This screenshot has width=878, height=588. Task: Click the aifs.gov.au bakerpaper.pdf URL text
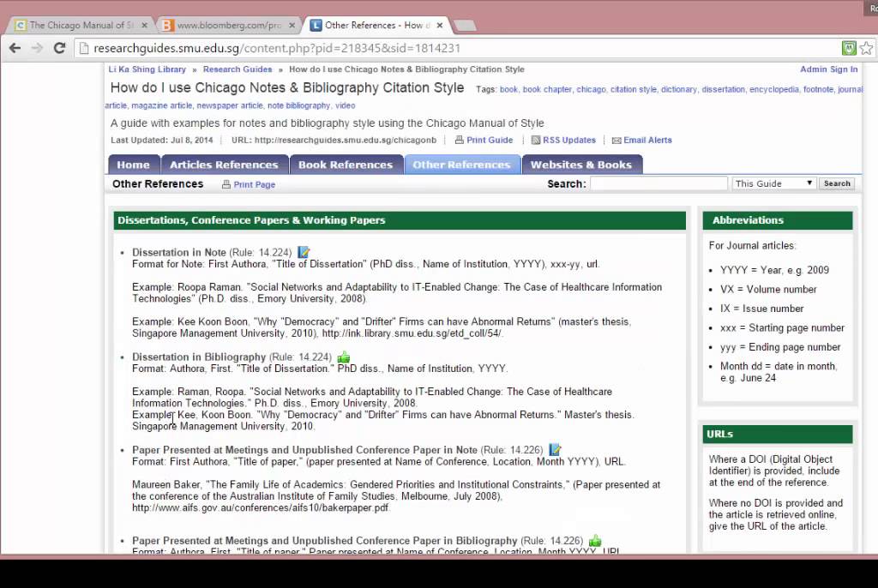click(261, 508)
